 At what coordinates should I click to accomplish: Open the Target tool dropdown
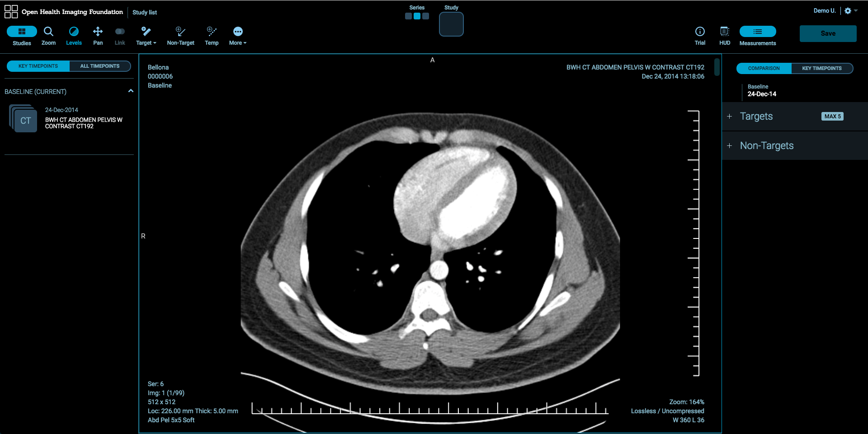point(146,35)
